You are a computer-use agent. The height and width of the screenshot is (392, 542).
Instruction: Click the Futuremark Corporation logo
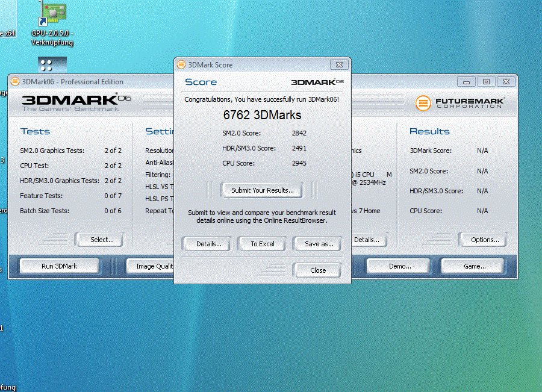(459, 102)
